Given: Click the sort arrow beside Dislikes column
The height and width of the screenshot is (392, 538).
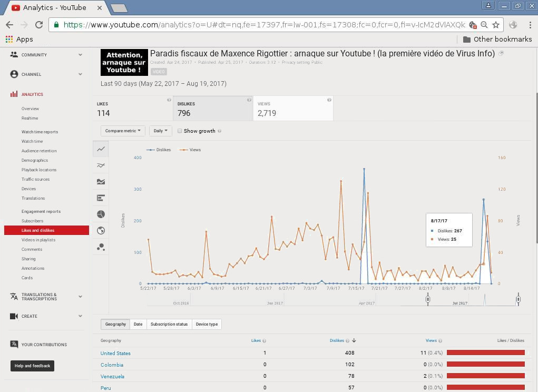Looking at the screenshot, I should tap(354, 340).
